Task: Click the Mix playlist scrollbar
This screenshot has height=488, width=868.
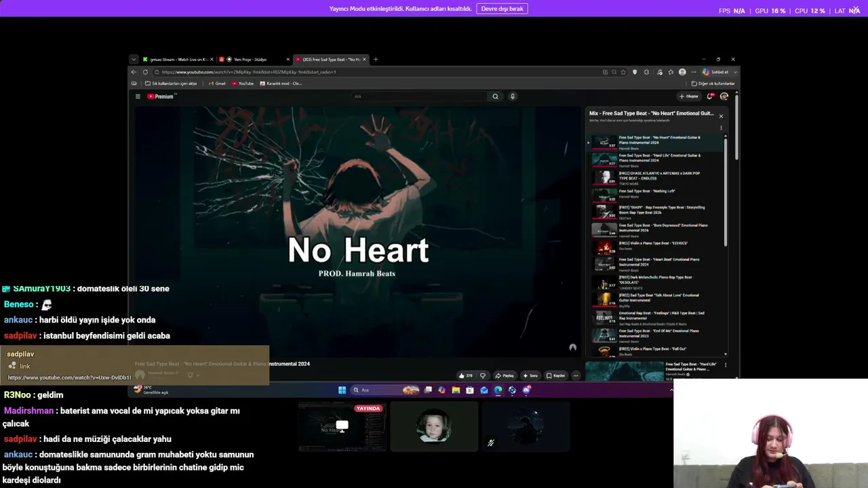Action: click(x=726, y=191)
